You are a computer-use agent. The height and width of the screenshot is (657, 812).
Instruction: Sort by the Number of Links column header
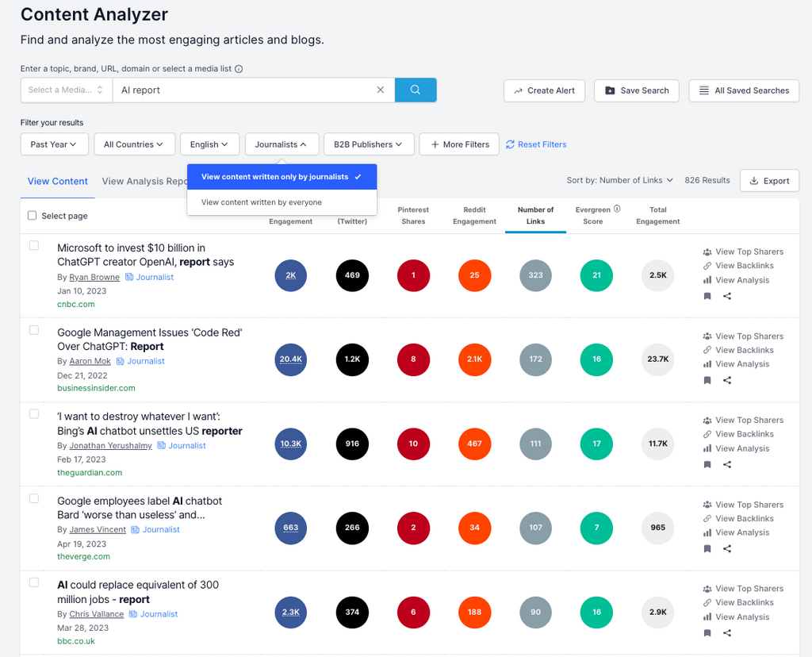[535, 216]
